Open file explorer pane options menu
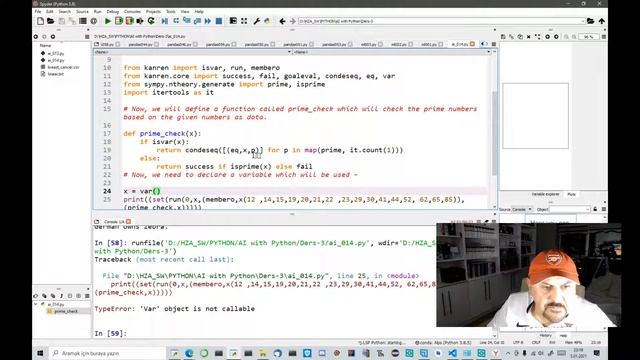 (87, 37)
